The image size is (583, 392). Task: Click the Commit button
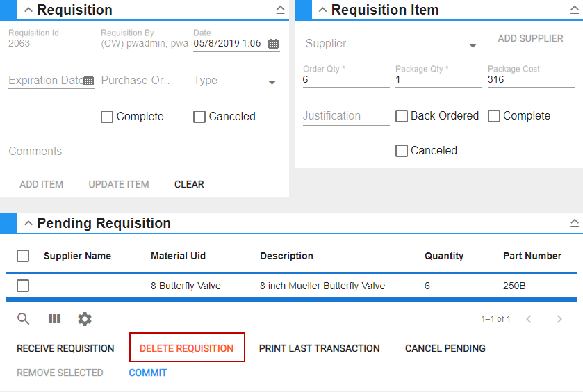point(148,373)
